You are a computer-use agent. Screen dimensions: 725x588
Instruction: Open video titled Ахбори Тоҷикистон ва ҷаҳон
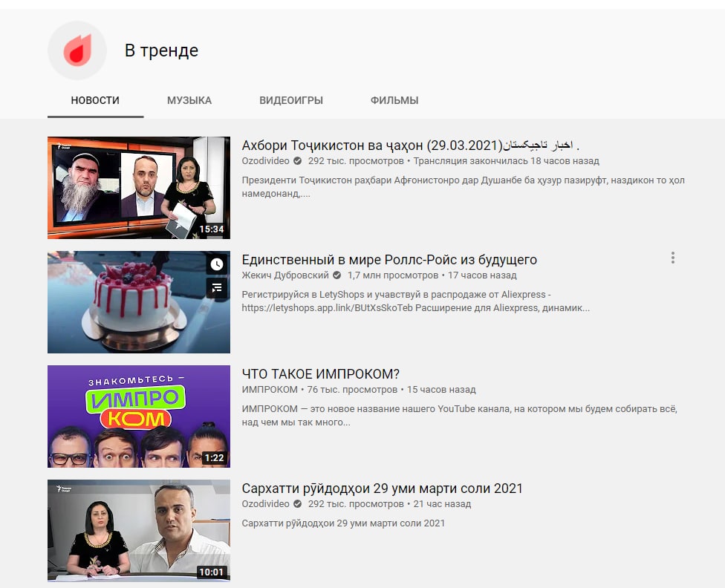(x=410, y=146)
